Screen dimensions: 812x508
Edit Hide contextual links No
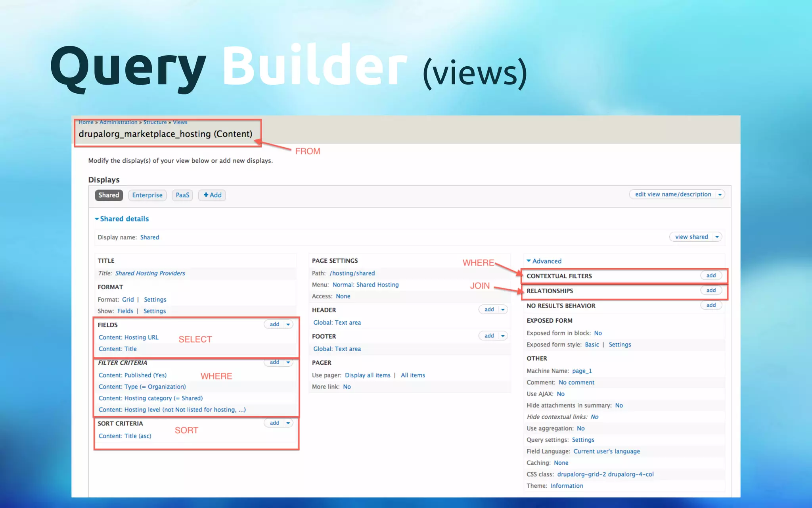[594, 417]
